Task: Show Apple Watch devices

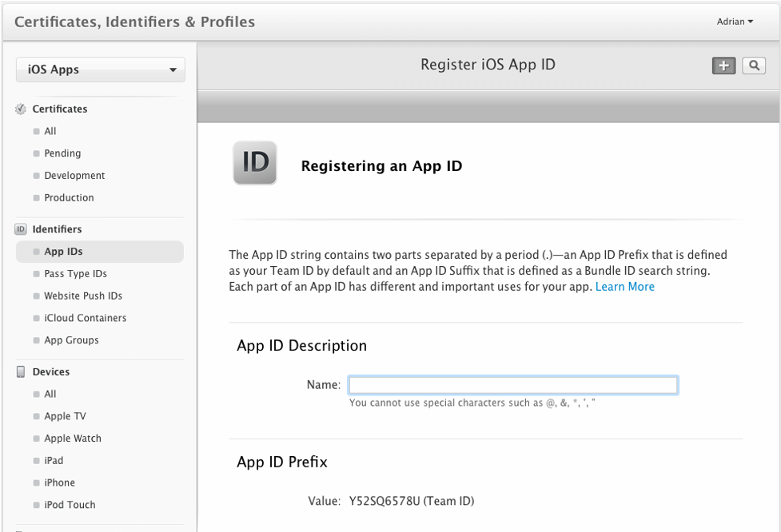Action: pos(73,439)
